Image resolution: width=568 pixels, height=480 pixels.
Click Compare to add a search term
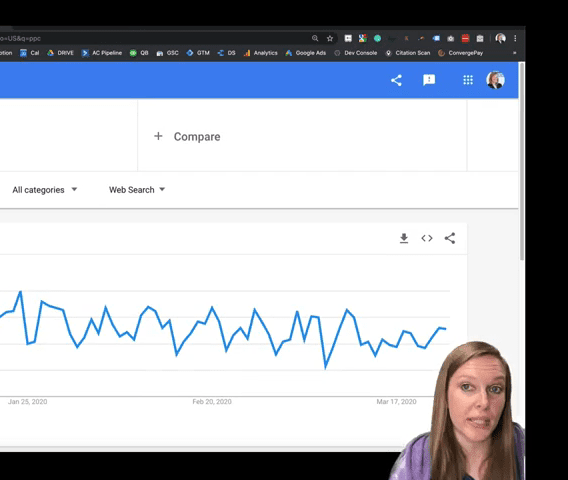tap(187, 137)
